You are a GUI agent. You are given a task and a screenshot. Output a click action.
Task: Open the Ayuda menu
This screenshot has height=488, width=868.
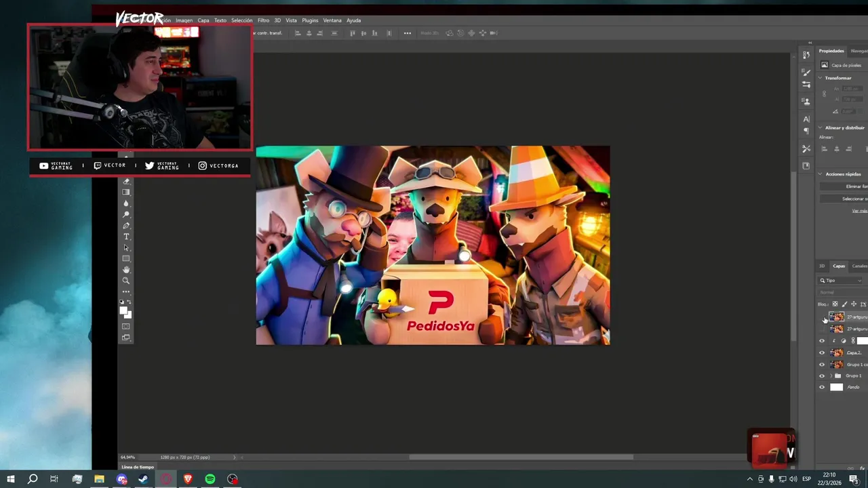pyautogui.click(x=354, y=20)
